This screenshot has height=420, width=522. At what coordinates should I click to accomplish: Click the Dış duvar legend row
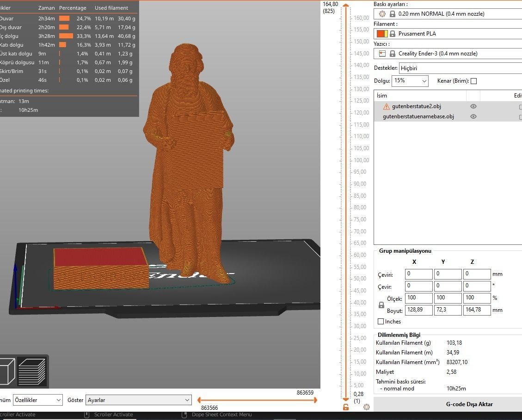(68, 27)
